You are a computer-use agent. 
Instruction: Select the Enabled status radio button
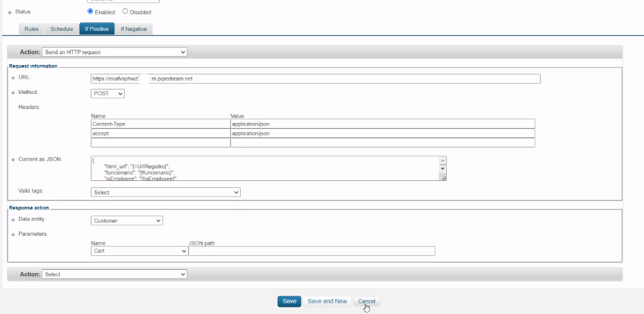pyautogui.click(x=91, y=11)
